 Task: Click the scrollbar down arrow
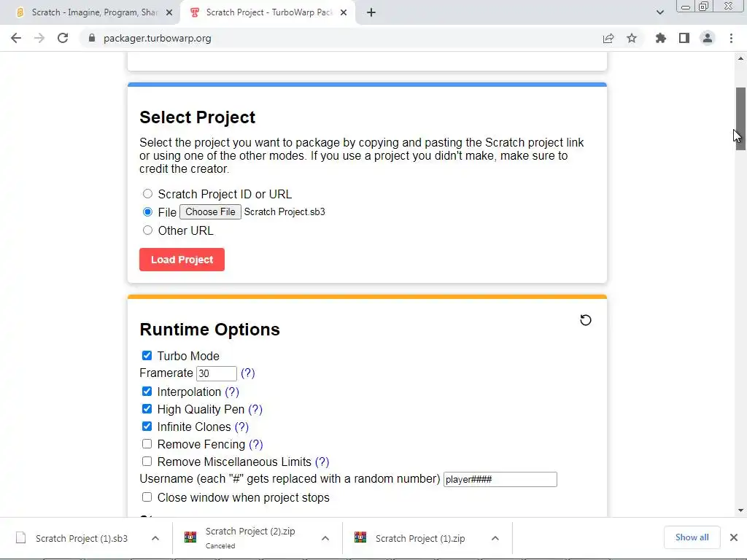(x=740, y=510)
